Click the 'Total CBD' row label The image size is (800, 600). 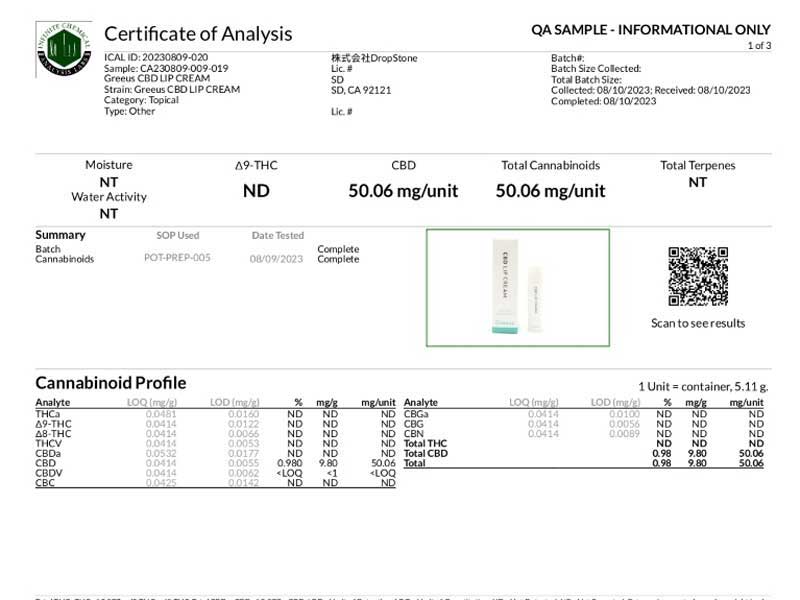pos(424,453)
